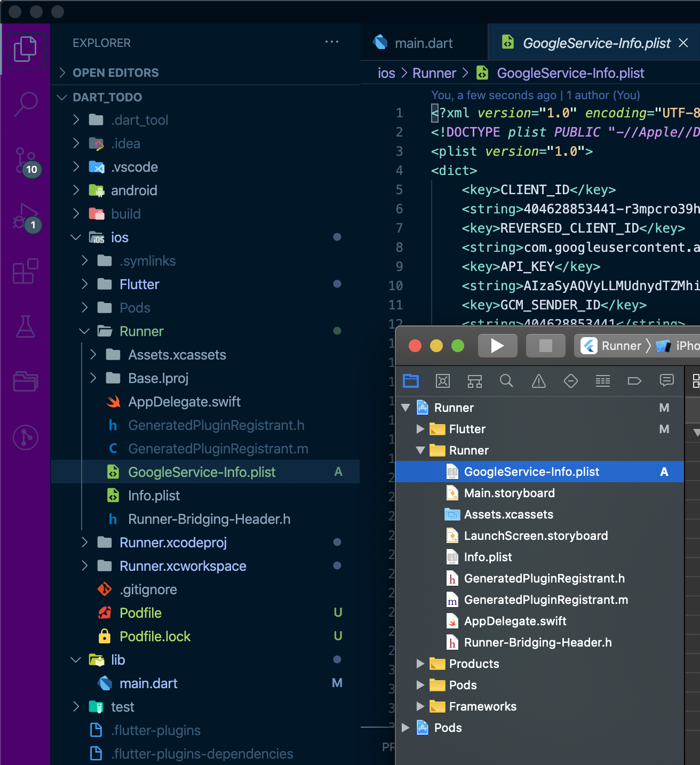Close the GoogleService-Info.plist editor tab
This screenshot has height=765, width=700.
tap(683, 43)
